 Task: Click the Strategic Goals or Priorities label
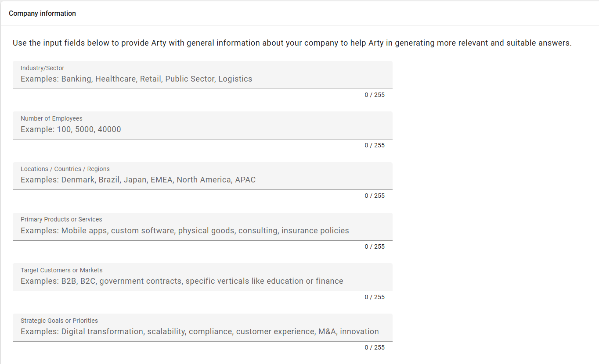(59, 321)
